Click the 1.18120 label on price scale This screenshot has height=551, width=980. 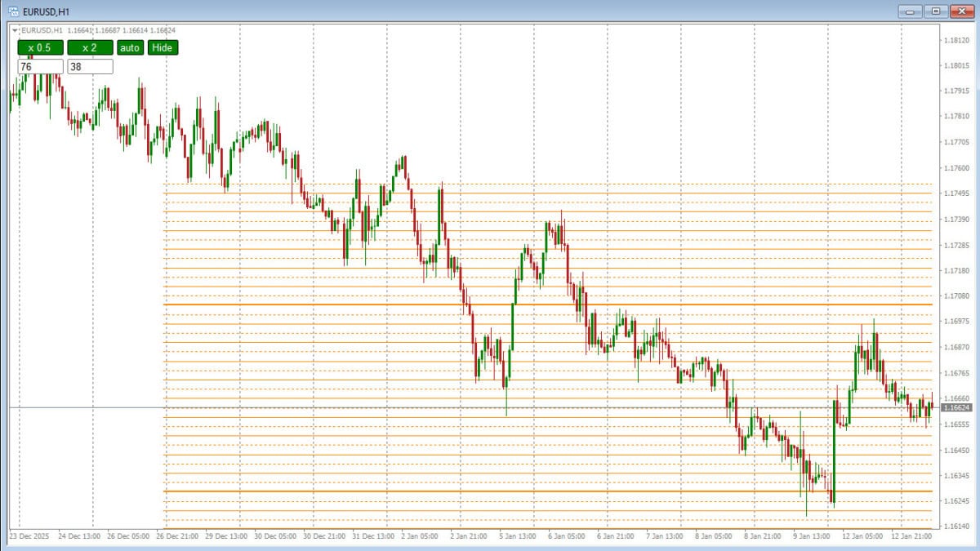coord(956,40)
